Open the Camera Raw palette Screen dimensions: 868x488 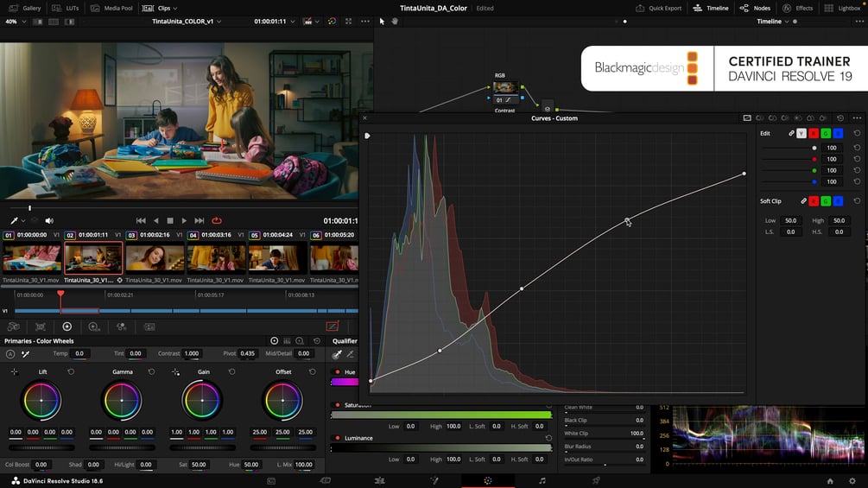point(13,327)
